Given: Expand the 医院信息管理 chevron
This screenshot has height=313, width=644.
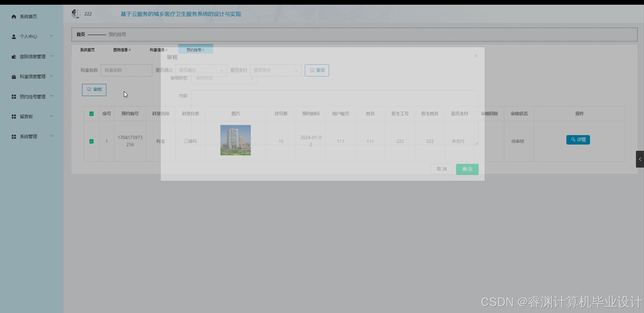Looking at the screenshot, I should click(x=51, y=56).
